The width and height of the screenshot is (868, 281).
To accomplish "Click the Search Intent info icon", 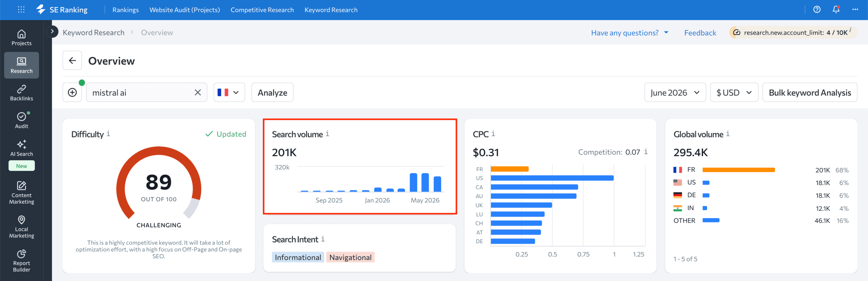I will [x=323, y=239].
